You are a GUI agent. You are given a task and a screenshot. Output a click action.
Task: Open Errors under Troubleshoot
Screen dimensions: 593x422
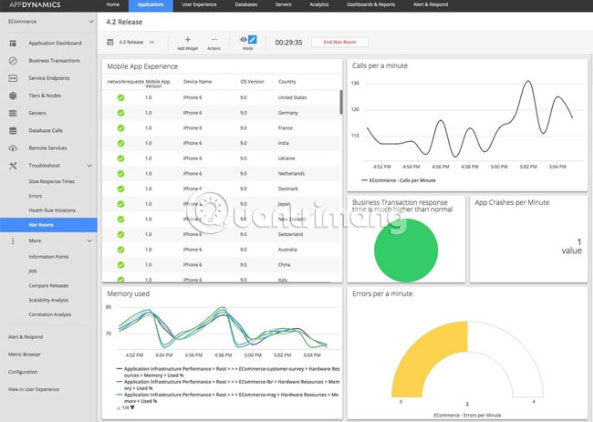pos(35,196)
